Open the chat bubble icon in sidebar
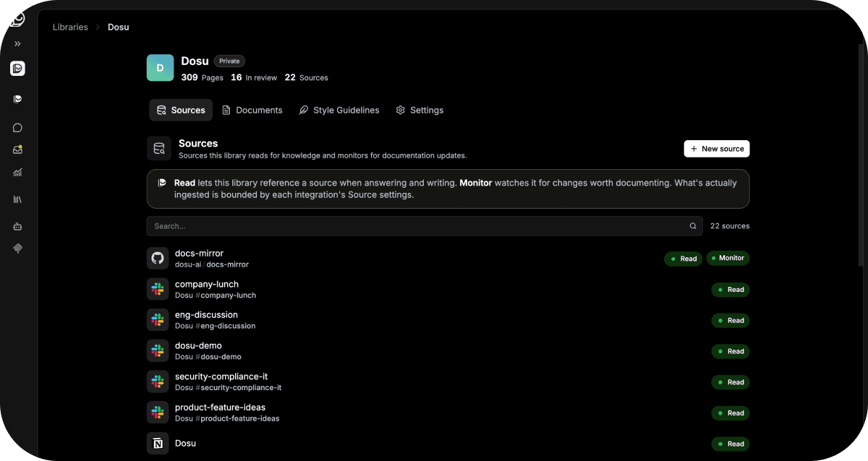 point(17,128)
